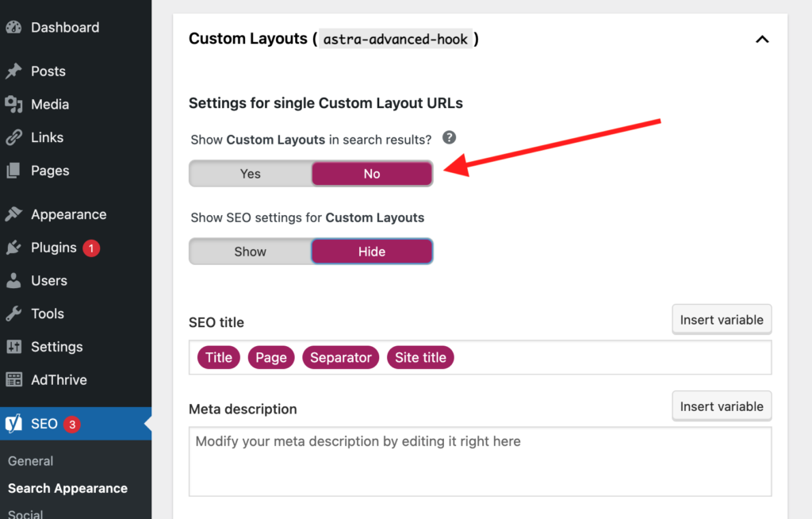
Task: Click the Dashboard gauge icon
Action: 14,28
